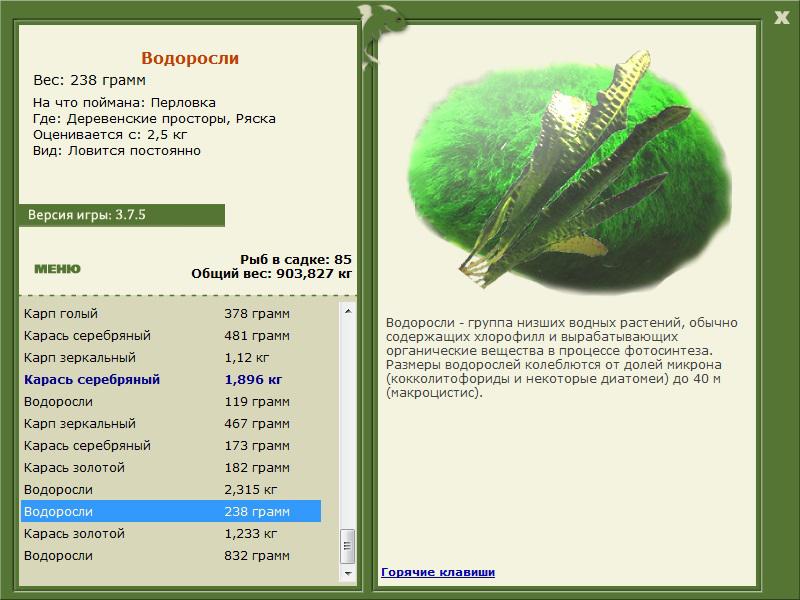The image size is (800, 600).
Task: Click the algae description paragraph
Action: 561,357
